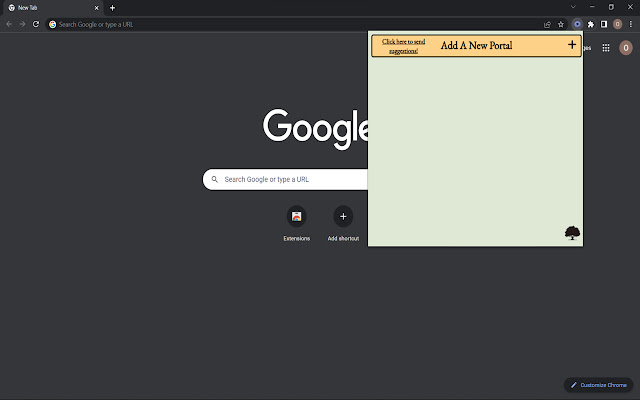Open the profile avatar in the toolbar

point(617,24)
